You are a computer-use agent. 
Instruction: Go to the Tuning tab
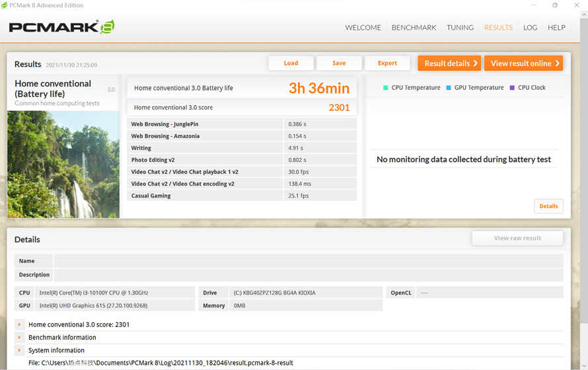coord(460,28)
